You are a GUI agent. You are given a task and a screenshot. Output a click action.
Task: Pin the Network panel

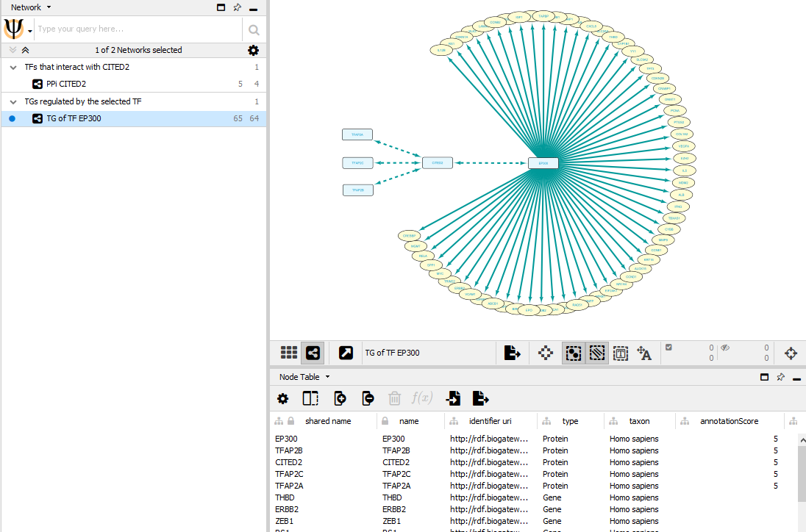237,7
